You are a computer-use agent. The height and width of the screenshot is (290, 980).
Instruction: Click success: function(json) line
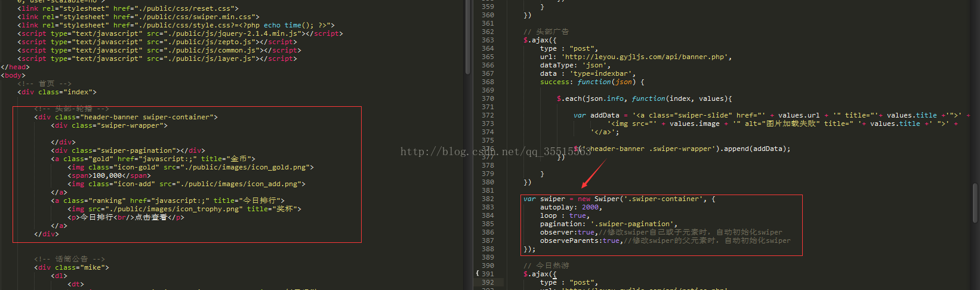592,82
